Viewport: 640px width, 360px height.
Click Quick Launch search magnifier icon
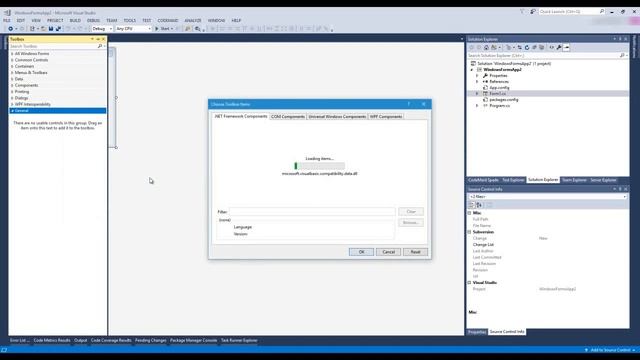(602, 11)
